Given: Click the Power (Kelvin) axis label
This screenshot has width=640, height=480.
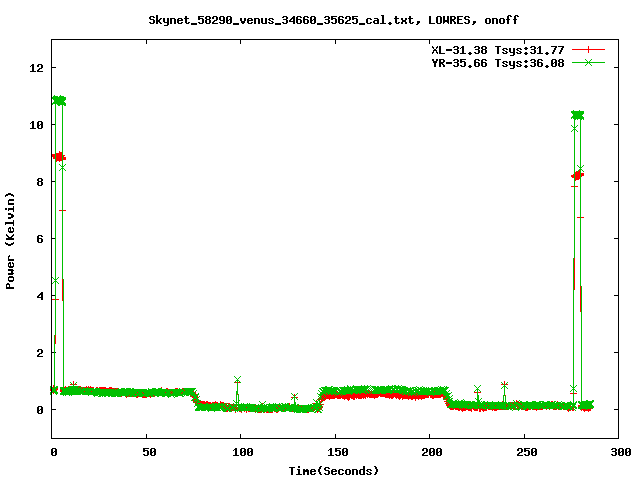Looking at the screenshot, I should point(10,241).
